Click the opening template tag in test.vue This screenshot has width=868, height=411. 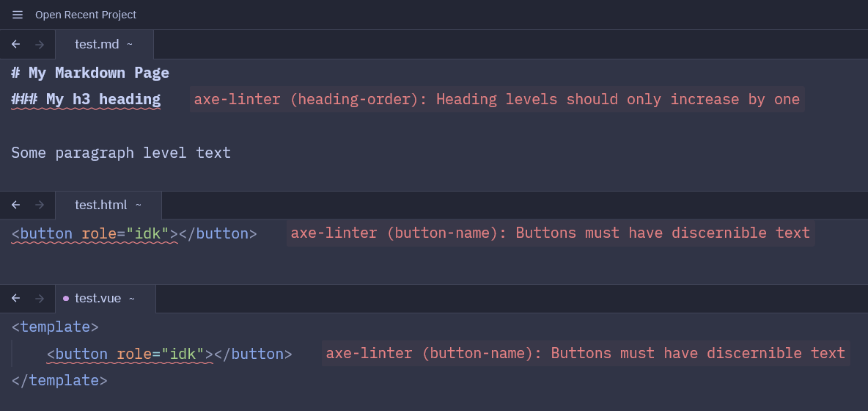(x=55, y=327)
